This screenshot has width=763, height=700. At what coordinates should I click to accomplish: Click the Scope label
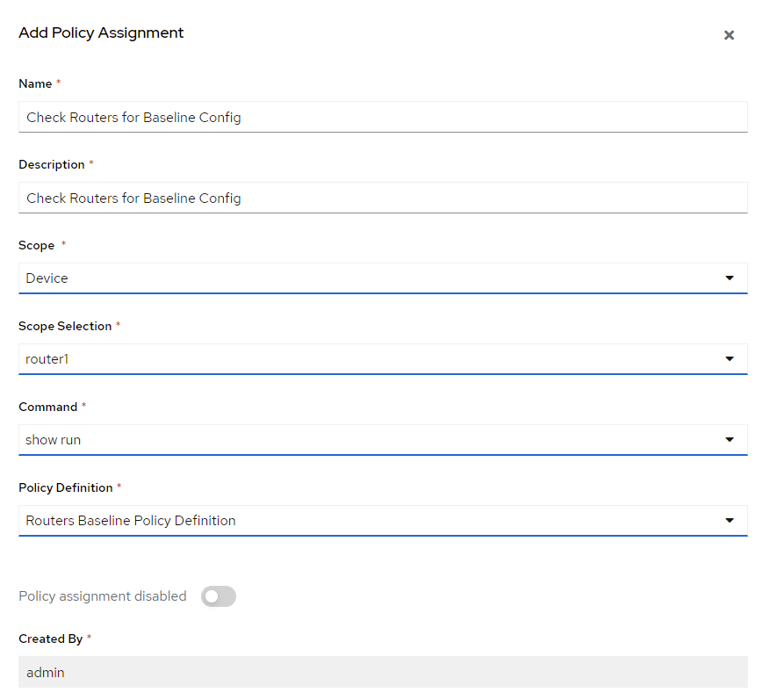(37, 245)
